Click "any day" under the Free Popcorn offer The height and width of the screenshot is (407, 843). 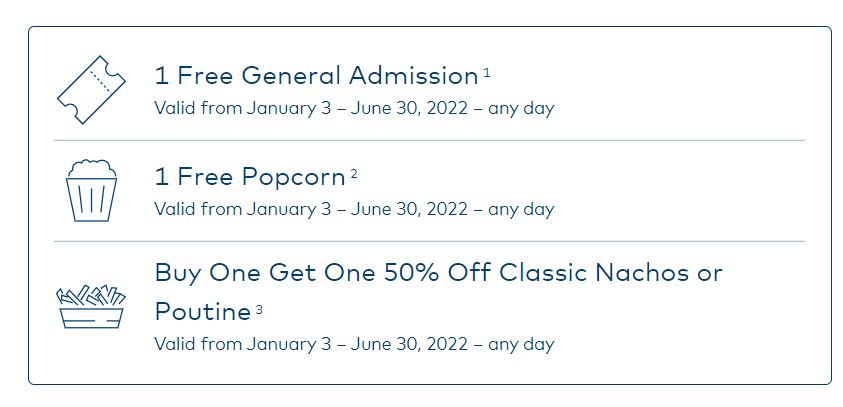(x=521, y=210)
